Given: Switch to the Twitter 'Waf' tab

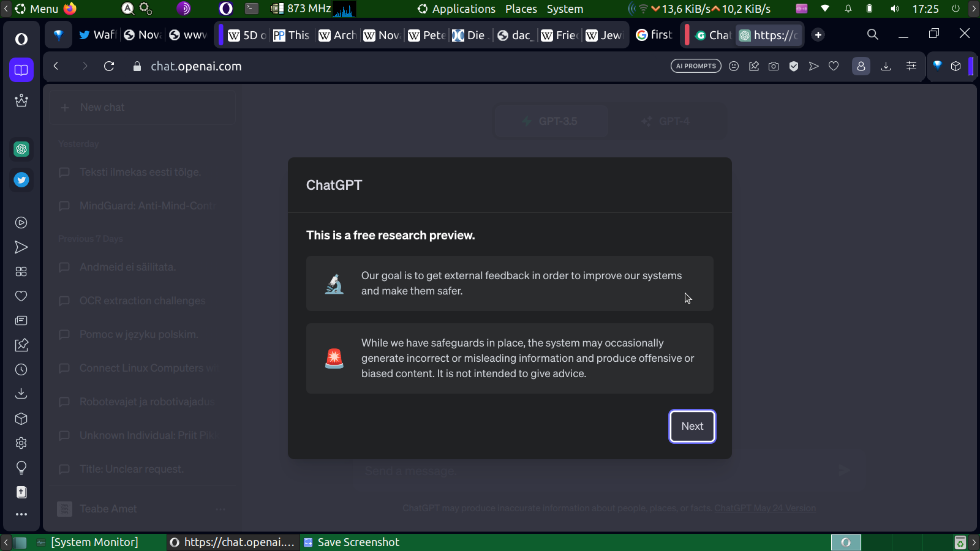Looking at the screenshot, I should click(x=97, y=35).
